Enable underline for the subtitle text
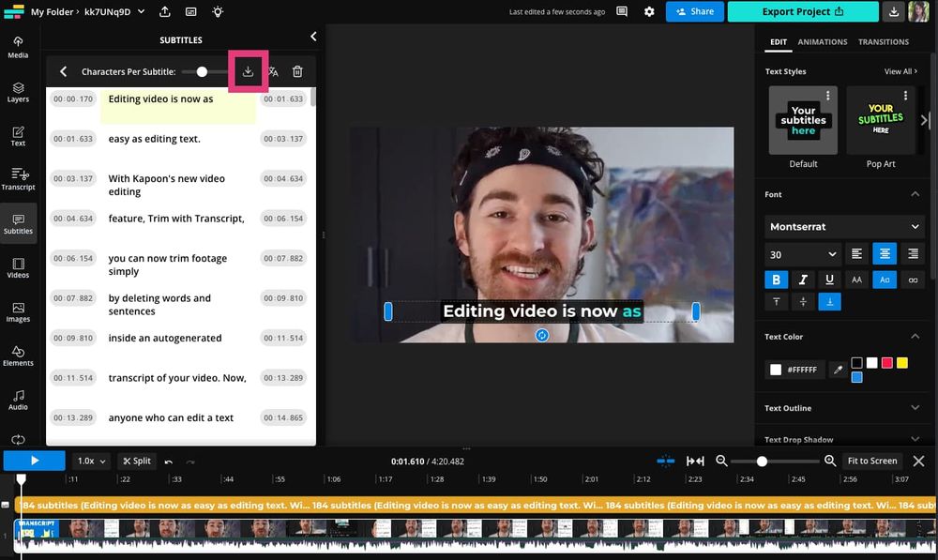Image resolution: width=938 pixels, height=560 pixels. (830, 279)
